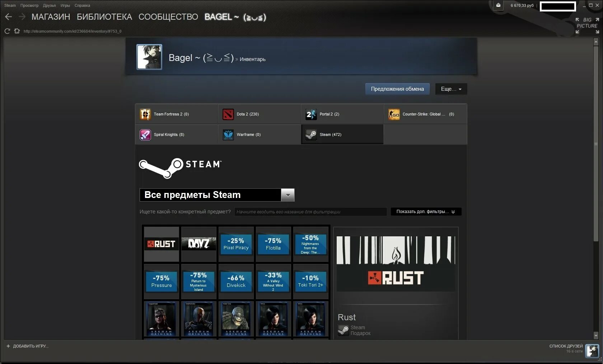Open the Steam menu

10,5
